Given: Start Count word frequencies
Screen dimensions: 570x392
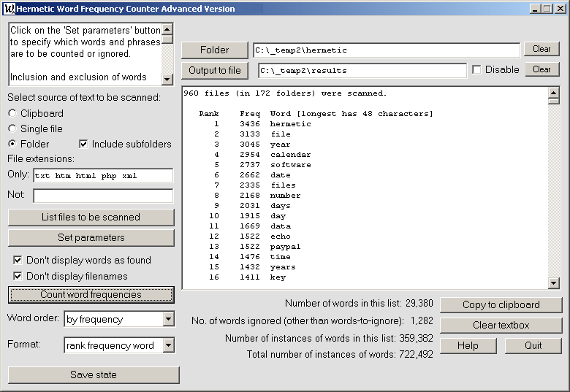Looking at the screenshot, I should pyautogui.click(x=91, y=294).
